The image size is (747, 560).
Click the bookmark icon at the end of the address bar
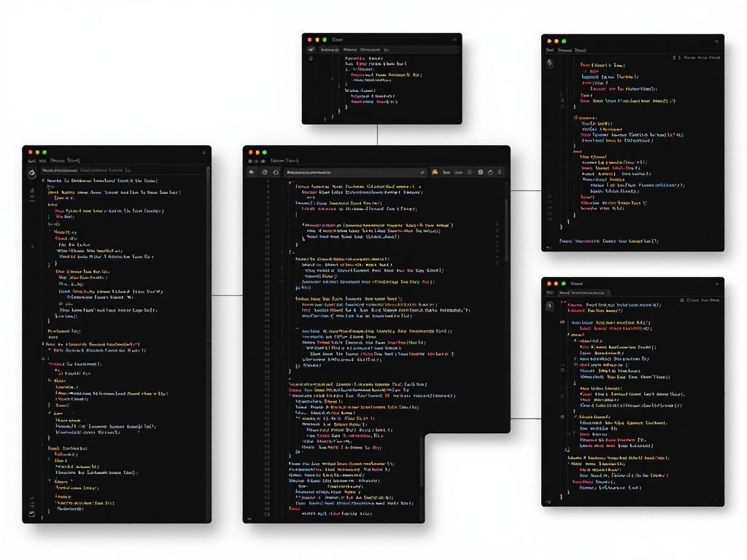422,173
